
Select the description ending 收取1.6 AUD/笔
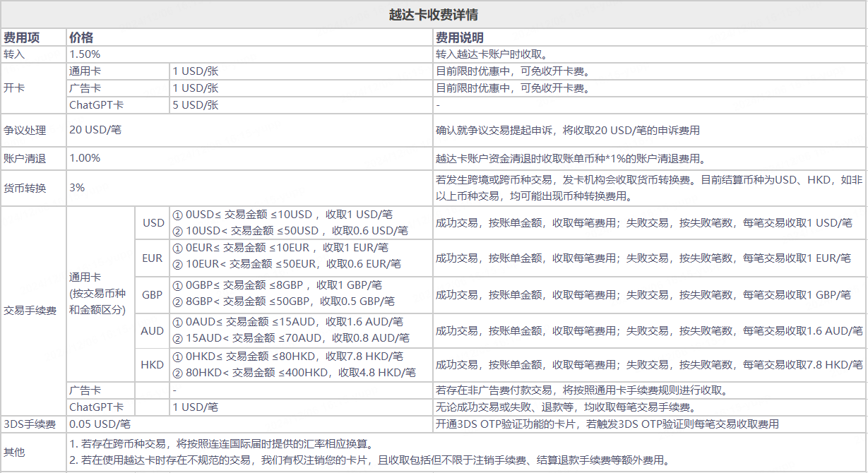click(x=649, y=330)
